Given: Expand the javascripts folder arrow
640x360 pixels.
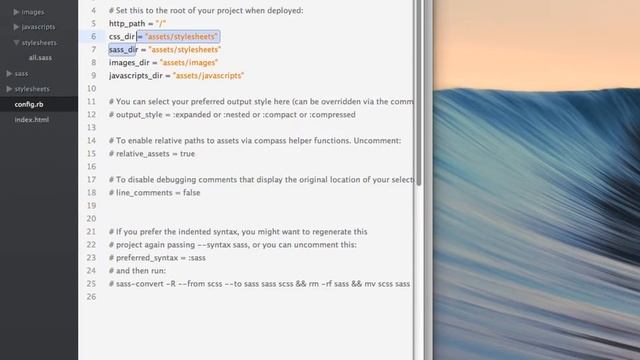Looking at the screenshot, I should click(16, 27).
